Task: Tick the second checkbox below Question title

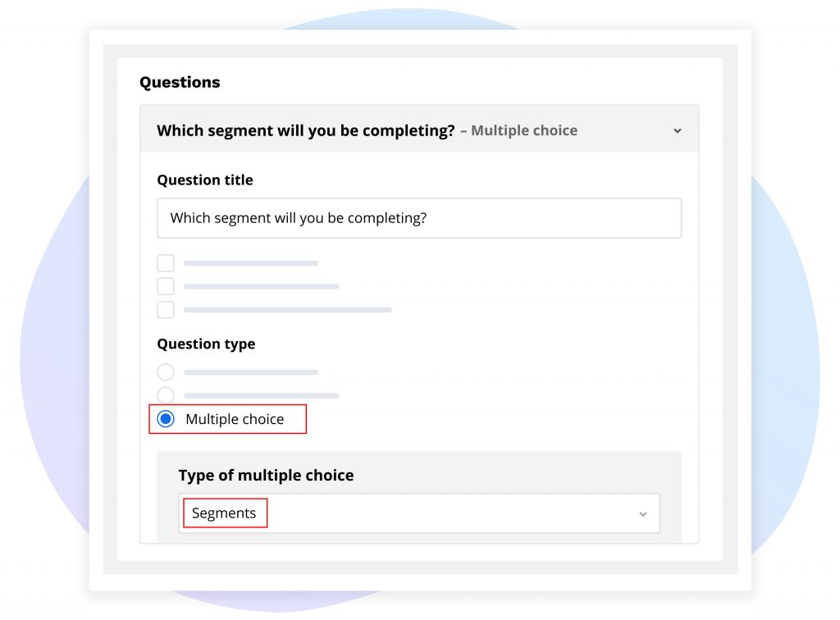Action: [166, 286]
